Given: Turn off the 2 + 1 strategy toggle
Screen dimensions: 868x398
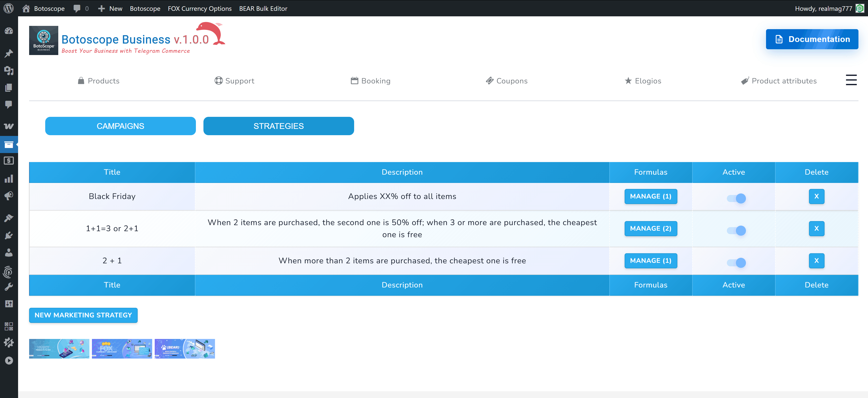Looking at the screenshot, I should (734, 263).
